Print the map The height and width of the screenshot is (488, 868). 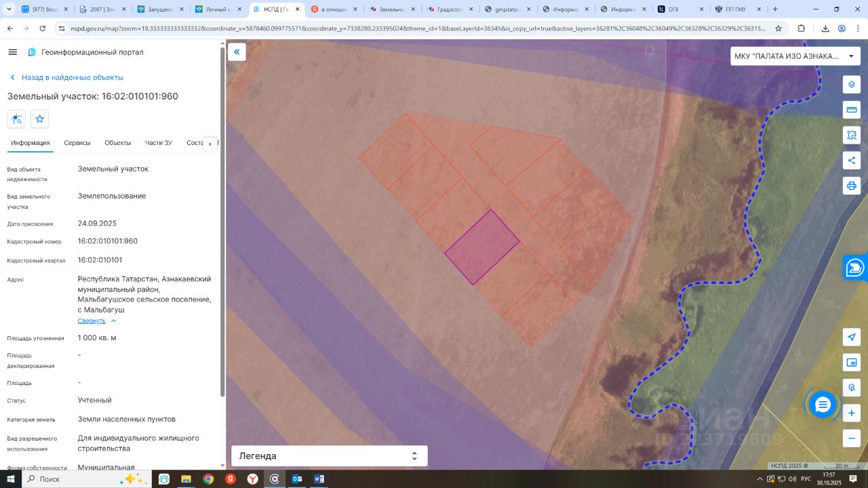pos(852,185)
